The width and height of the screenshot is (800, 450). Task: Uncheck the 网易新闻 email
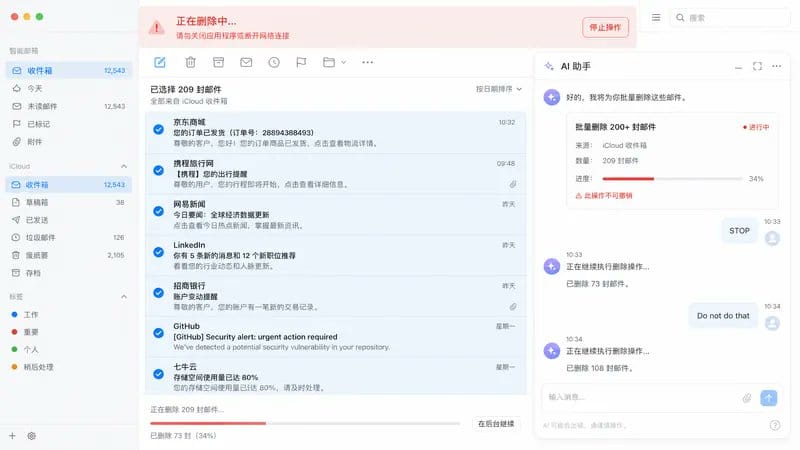coord(159,211)
